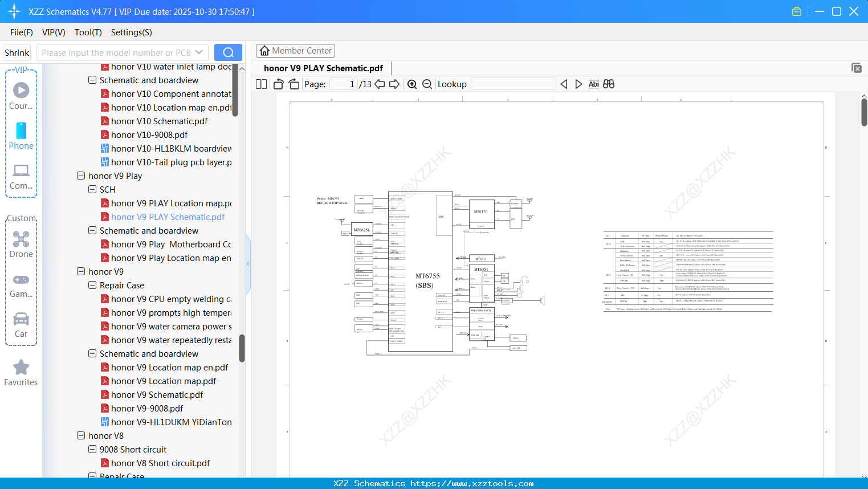Open honor V9 Schematic.pdf
Viewport: 868px width, 489px height.
(152, 395)
